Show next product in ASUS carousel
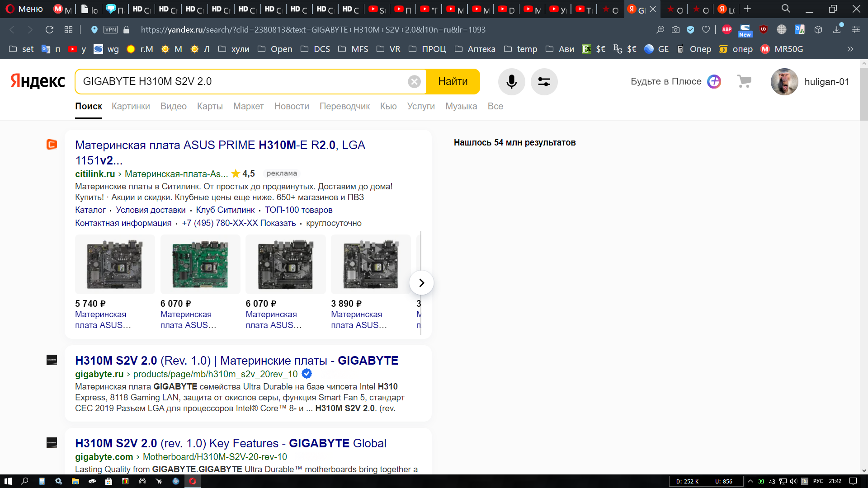Screen dimensions: 868x488 pyautogui.click(x=421, y=283)
